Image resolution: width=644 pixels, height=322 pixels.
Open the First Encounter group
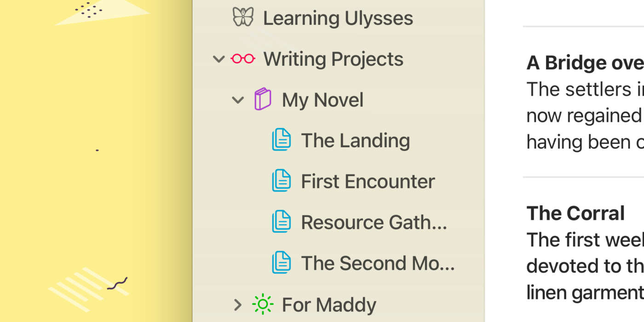[368, 182]
